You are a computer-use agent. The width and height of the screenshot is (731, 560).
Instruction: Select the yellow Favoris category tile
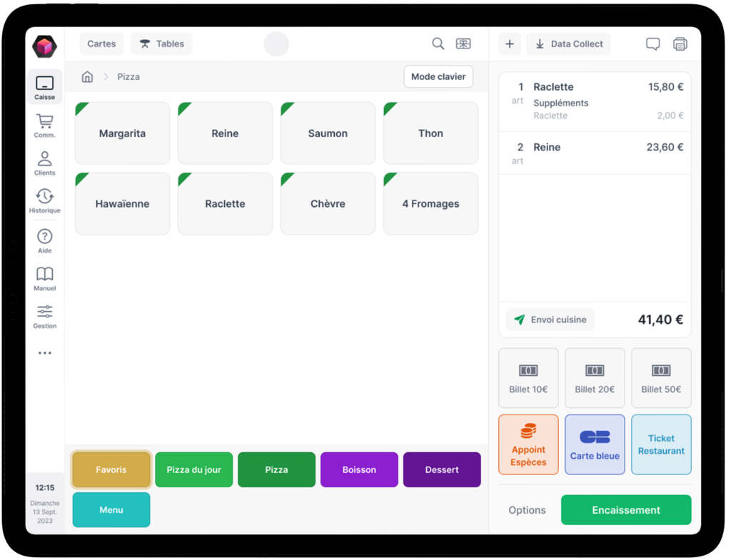click(x=111, y=469)
